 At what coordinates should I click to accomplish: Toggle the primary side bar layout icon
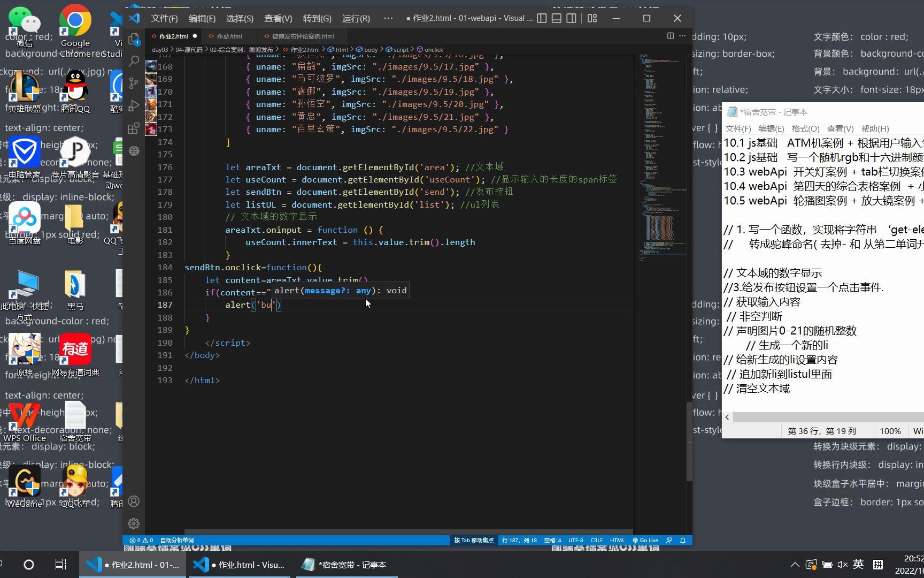click(542, 18)
